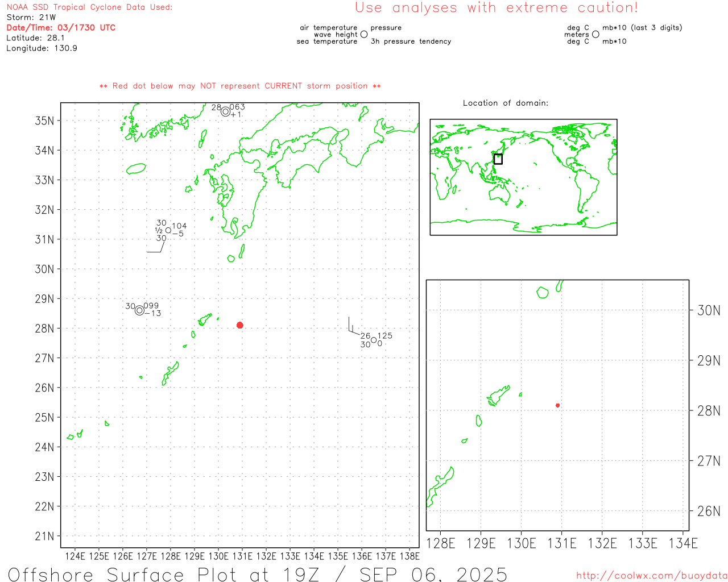Click the 'Date/Time: 03/1730 UTC' text
This screenshot has height=582, width=728.
[61, 28]
